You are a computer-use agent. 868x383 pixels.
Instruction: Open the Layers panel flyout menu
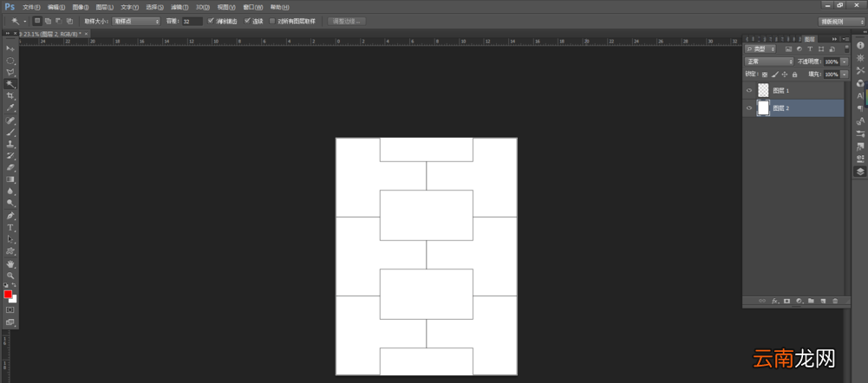tap(845, 39)
